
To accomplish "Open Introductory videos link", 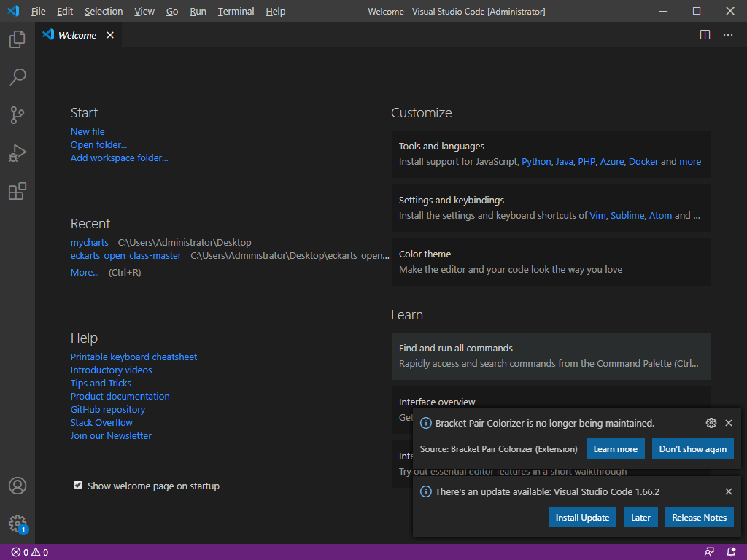I will click(x=111, y=370).
